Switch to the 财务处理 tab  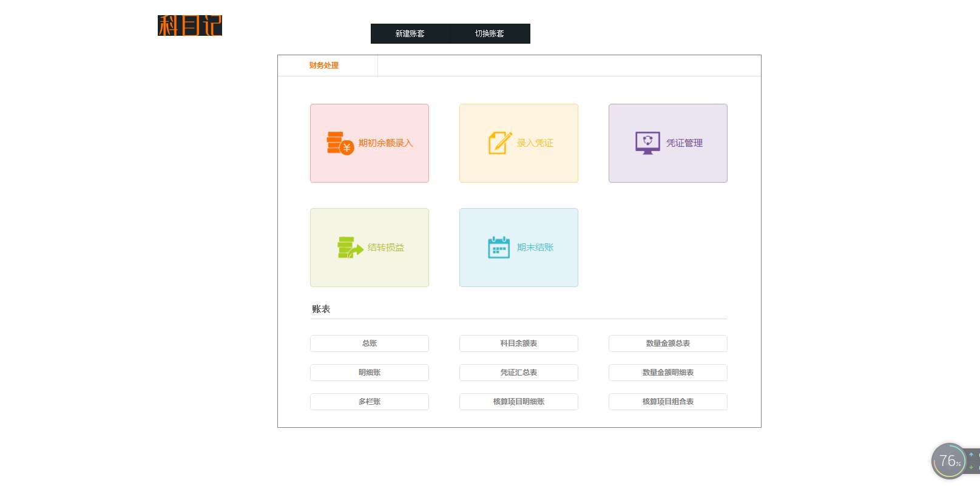(324, 66)
